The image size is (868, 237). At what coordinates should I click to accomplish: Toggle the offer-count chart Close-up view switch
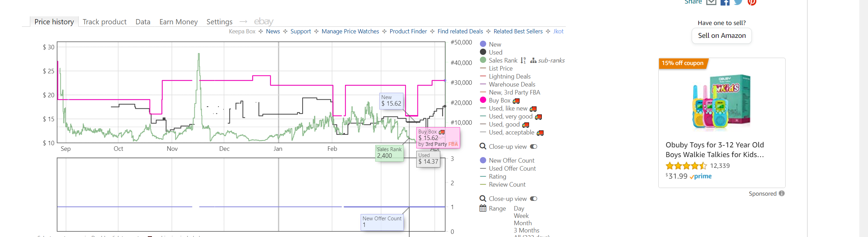tap(533, 199)
